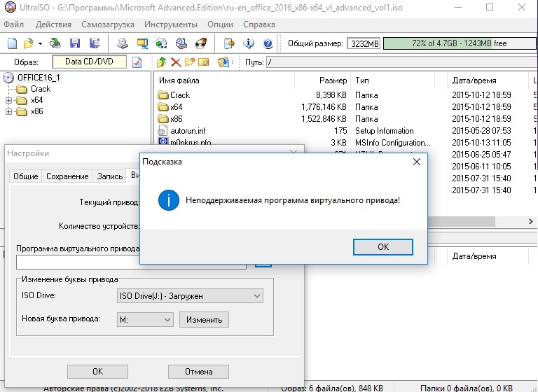Click the Программа виртуального привода text field
Screen dimensions: 538x392
pos(131,262)
